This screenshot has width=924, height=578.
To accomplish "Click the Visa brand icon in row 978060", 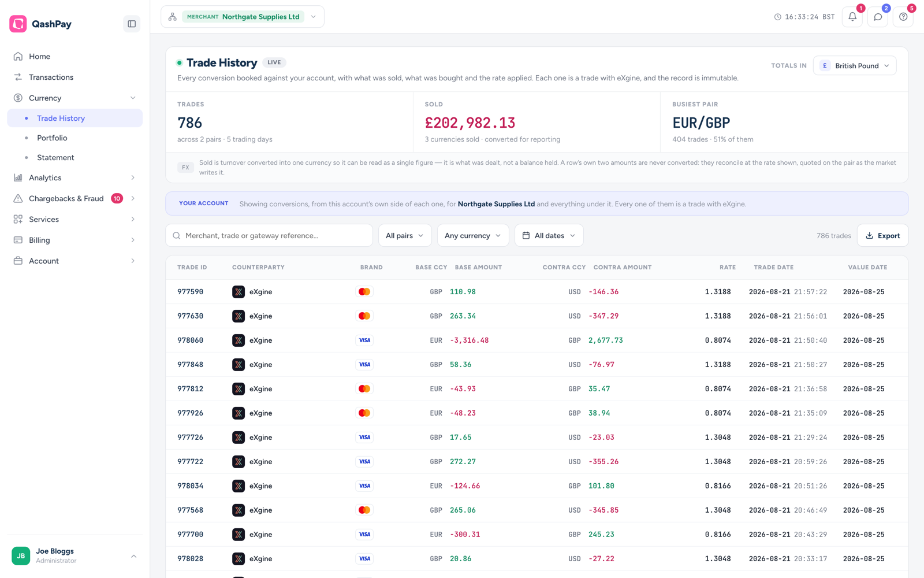I will pos(364,340).
